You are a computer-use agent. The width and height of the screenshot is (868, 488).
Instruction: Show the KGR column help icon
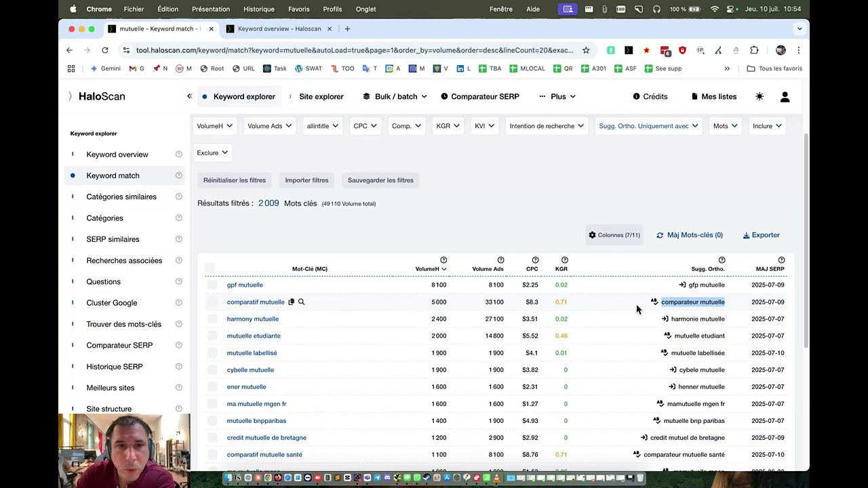point(564,260)
